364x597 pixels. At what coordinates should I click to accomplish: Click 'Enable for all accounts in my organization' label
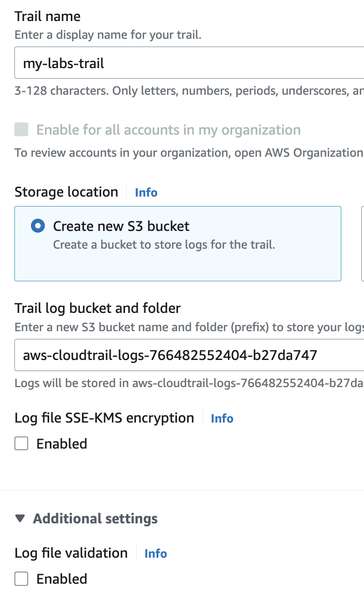coord(168,130)
